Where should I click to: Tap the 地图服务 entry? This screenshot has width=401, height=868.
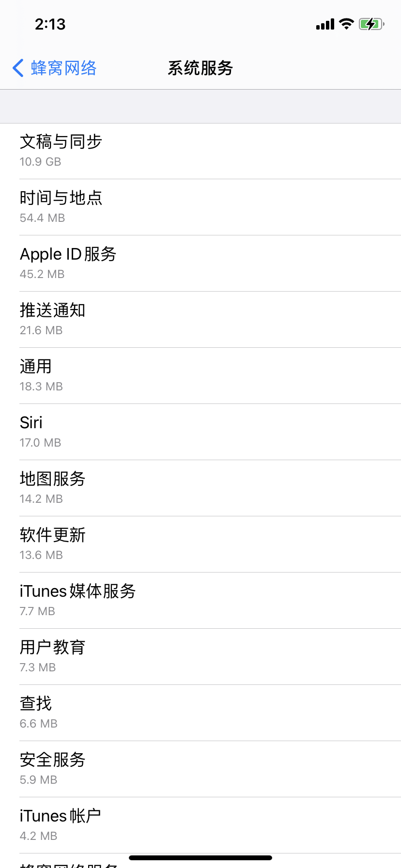[200, 488]
